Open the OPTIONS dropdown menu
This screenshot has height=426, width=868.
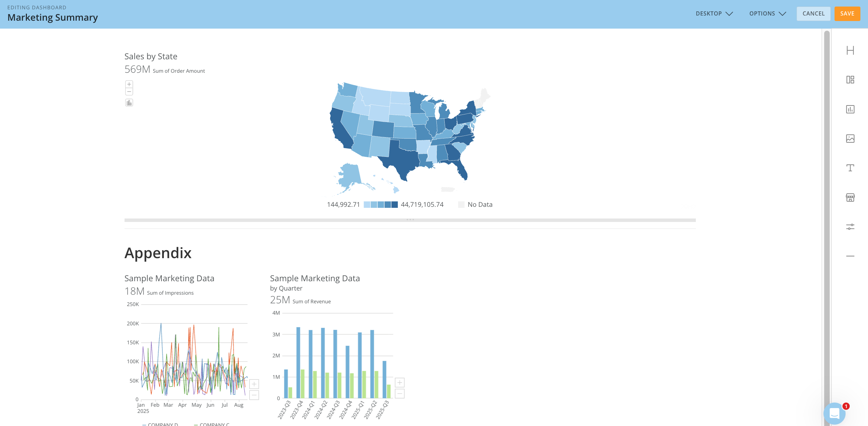pos(768,14)
